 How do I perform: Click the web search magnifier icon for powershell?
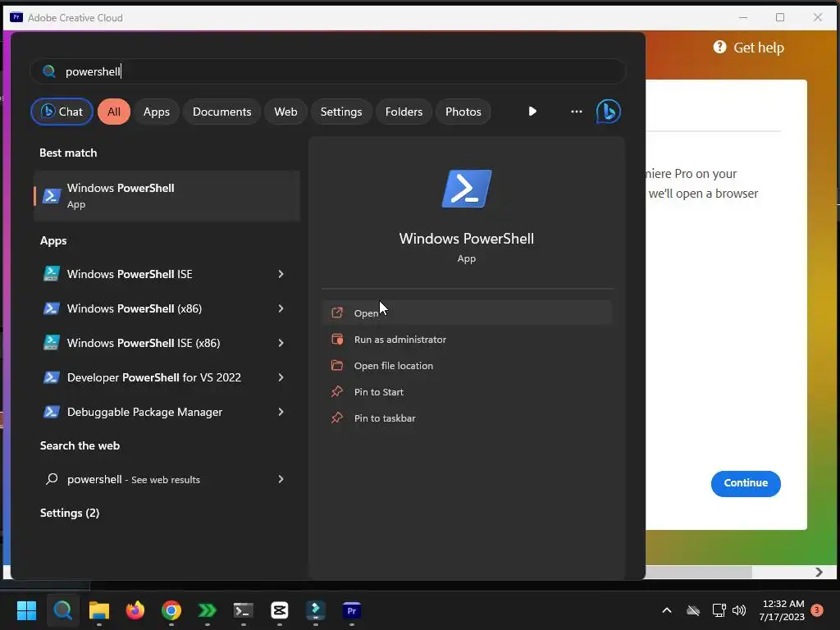click(52, 479)
